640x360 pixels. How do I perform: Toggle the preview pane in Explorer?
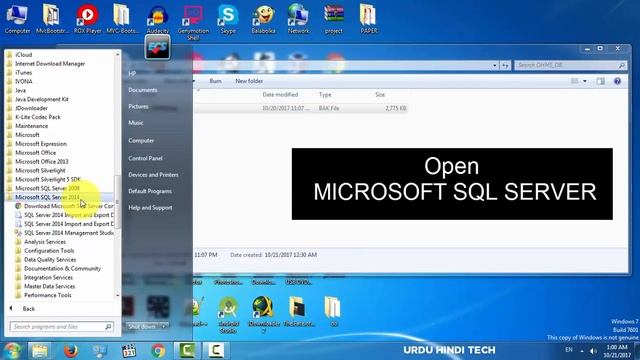coord(600,81)
